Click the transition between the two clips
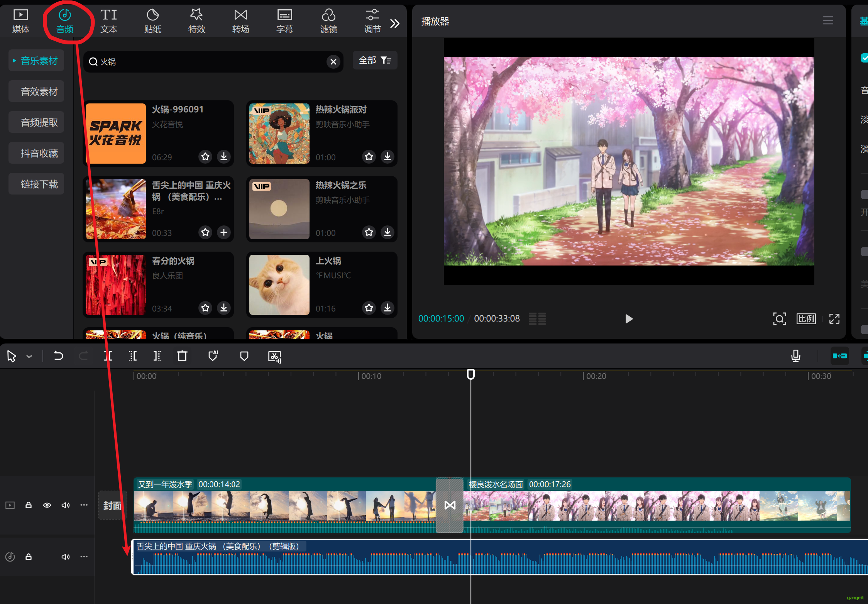The height and width of the screenshot is (604, 868). click(450, 505)
